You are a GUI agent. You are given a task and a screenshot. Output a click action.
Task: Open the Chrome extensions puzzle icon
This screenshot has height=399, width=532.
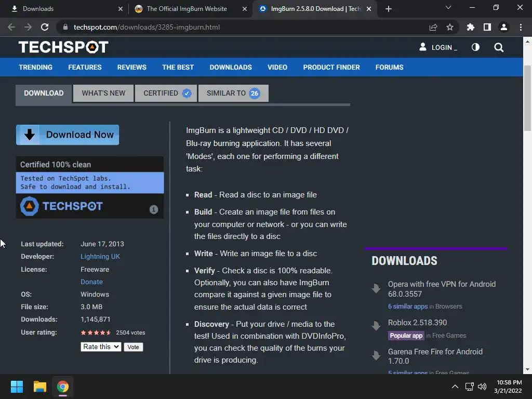(471, 27)
